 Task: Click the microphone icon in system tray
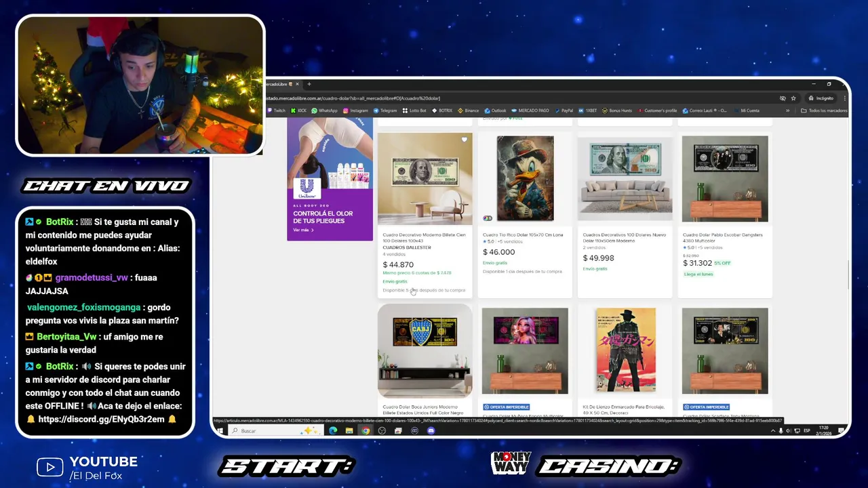[781, 430]
